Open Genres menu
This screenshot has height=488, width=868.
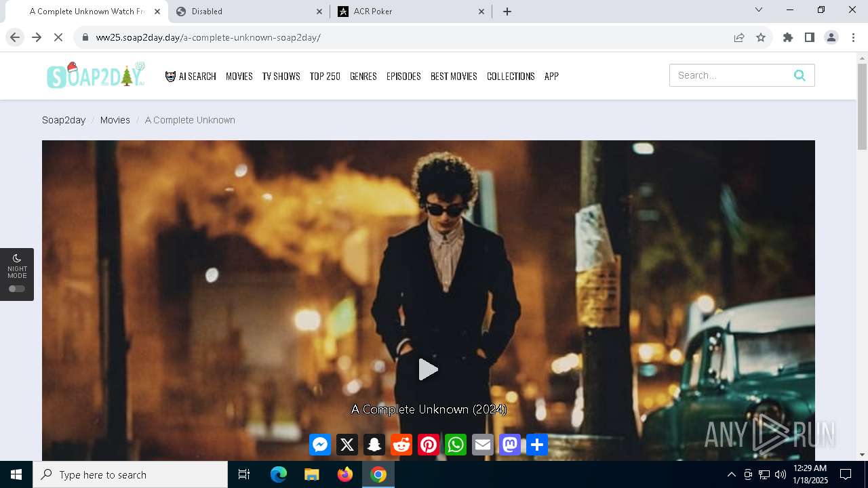click(x=363, y=76)
